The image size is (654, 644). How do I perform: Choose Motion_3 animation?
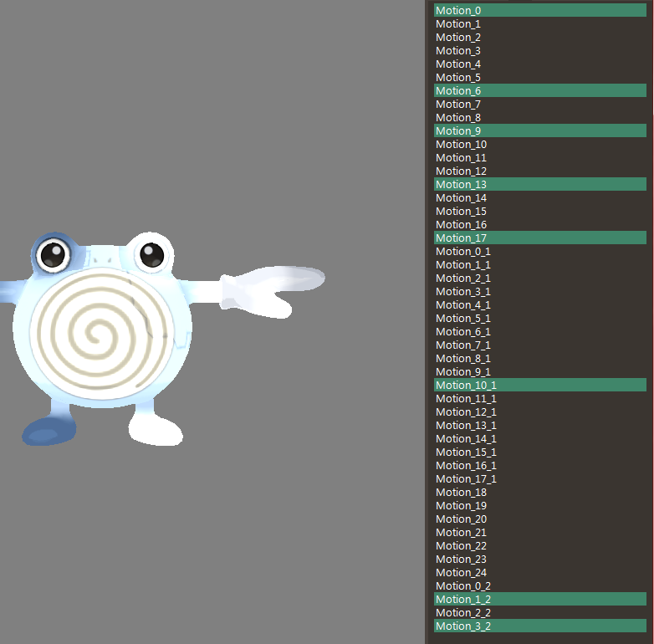tap(539, 50)
